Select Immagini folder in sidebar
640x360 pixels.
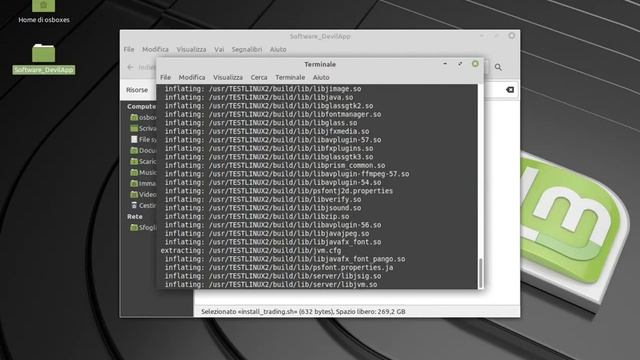tap(143, 183)
